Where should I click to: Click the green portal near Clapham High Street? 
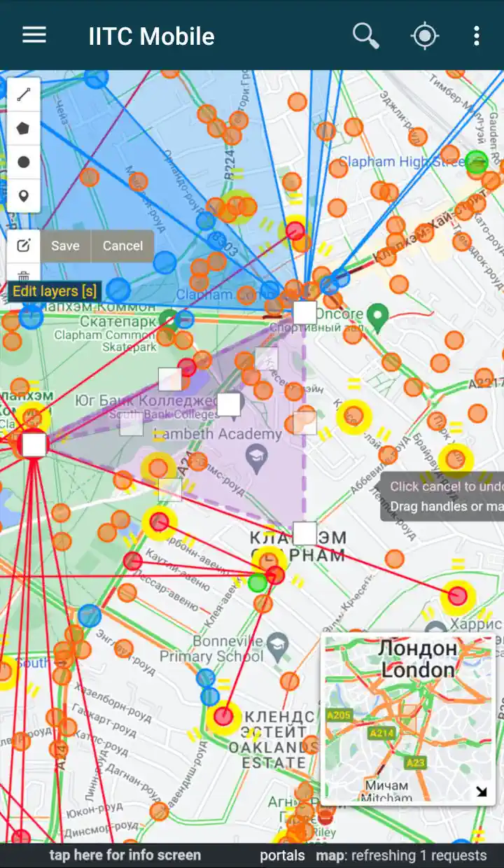pos(477,162)
